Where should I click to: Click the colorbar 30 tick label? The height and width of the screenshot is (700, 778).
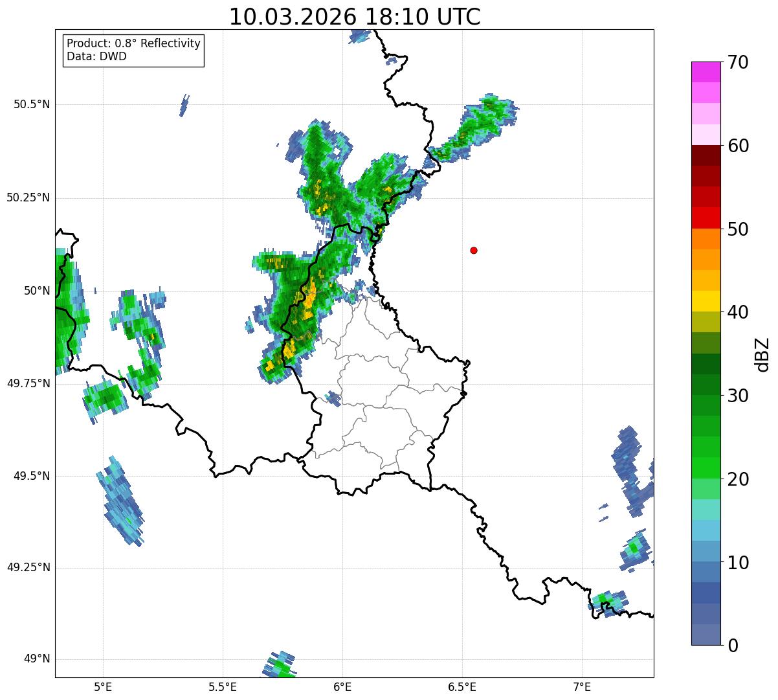(738, 396)
